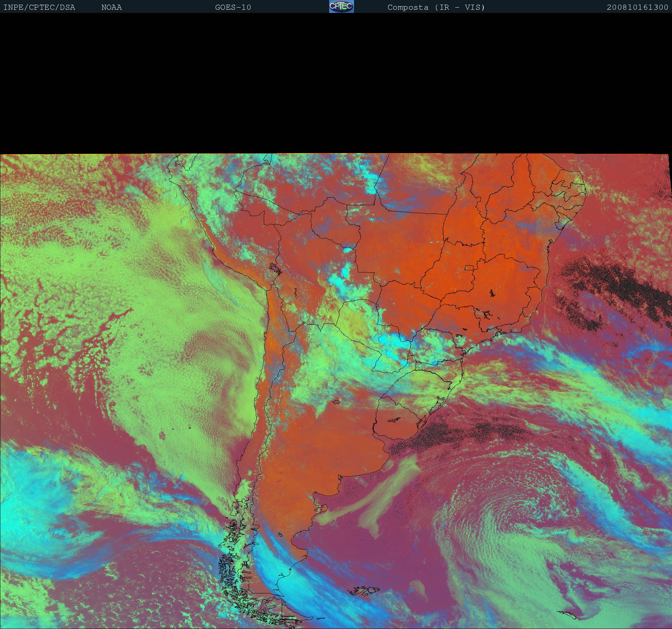Click the INPE/CPTEC/DSA header label
Image resolution: width=672 pixels, height=629 pixels.
click(39, 7)
